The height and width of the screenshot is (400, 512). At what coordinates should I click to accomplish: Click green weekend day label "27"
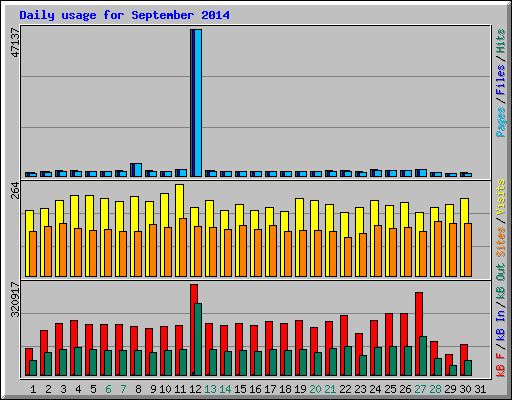coord(420,389)
